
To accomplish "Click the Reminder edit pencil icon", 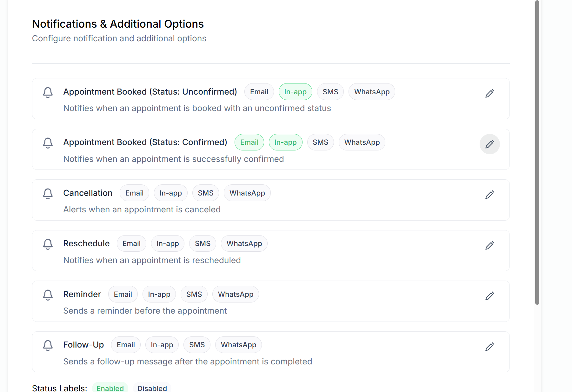I will point(490,296).
